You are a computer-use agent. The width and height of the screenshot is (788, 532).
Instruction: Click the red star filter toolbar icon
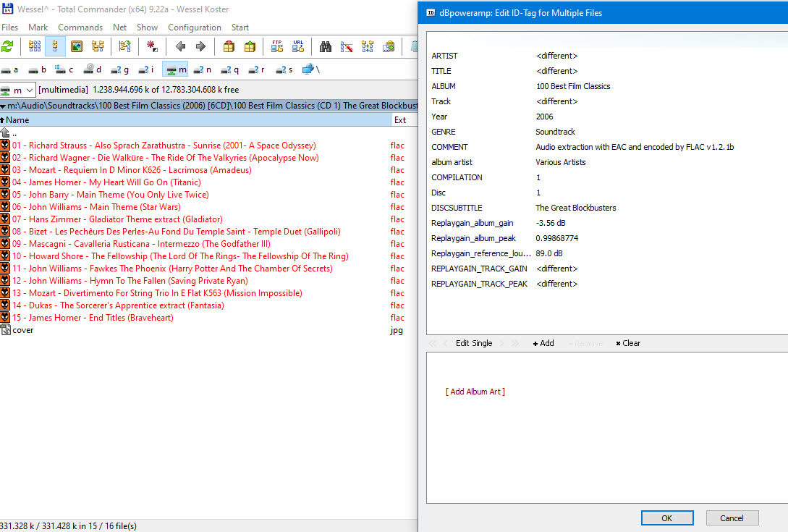pos(152,47)
